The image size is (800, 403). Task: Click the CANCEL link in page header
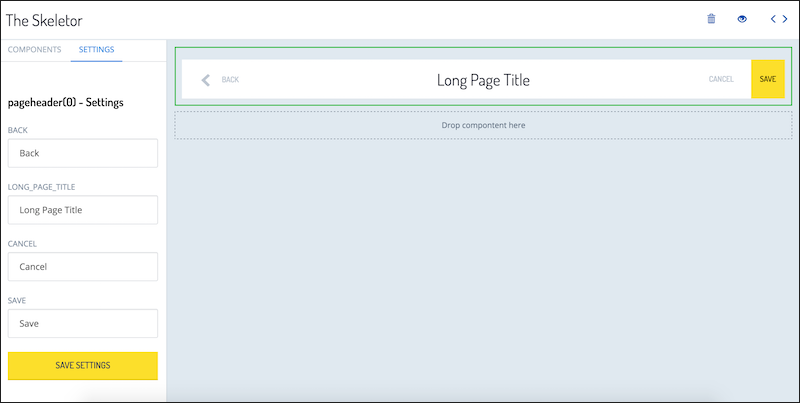[721, 79]
